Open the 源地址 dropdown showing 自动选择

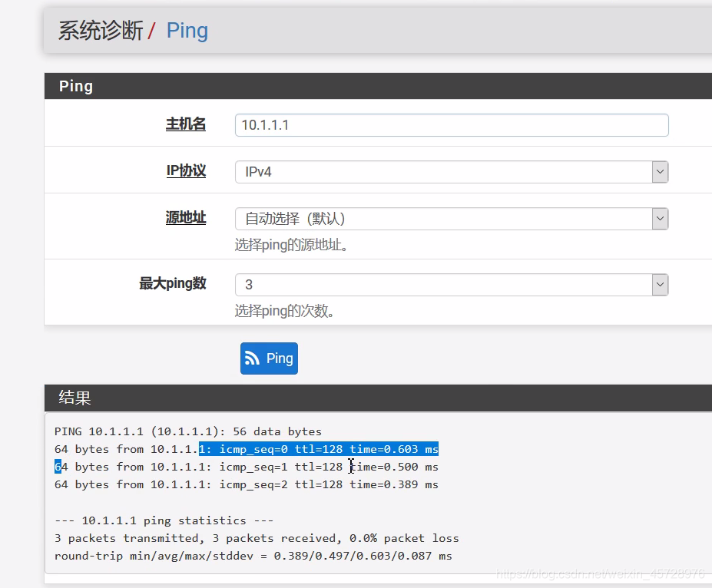pos(452,219)
